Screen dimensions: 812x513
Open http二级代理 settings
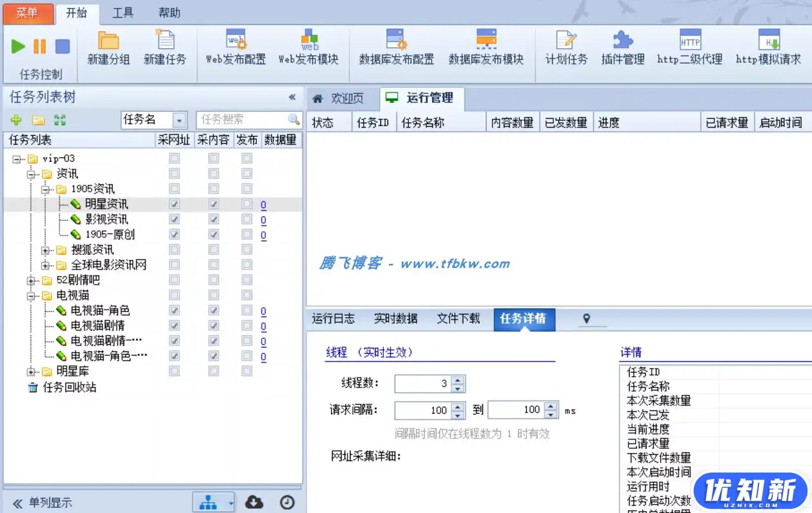tap(690, 48)
